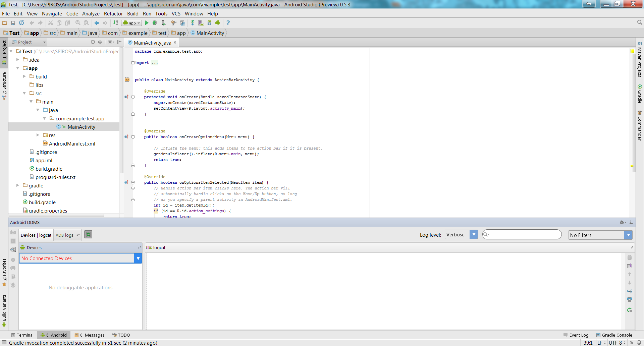644x346 pixels.
Task: Open the No Connected Devices dropdown
Action: [x=80, y=258]
